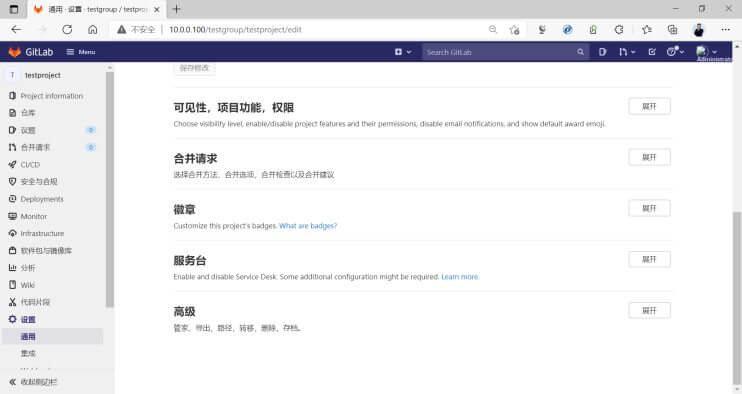Open 代码片段 scissors item in sidebar
Screen dimensions: 742x394
[35, 302]
